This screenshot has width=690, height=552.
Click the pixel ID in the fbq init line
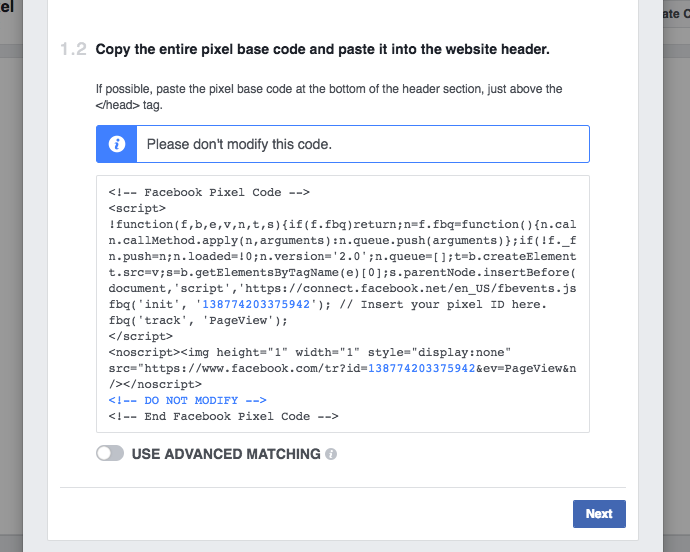[x=256, y=305]
